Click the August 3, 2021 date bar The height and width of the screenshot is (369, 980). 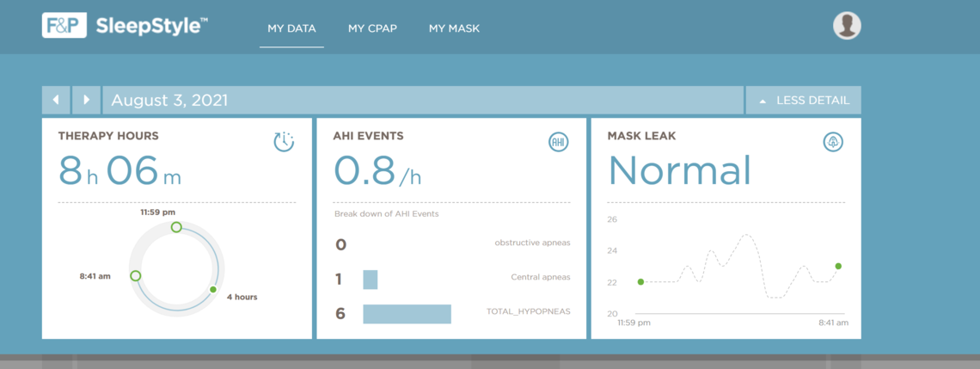(423, 100)
